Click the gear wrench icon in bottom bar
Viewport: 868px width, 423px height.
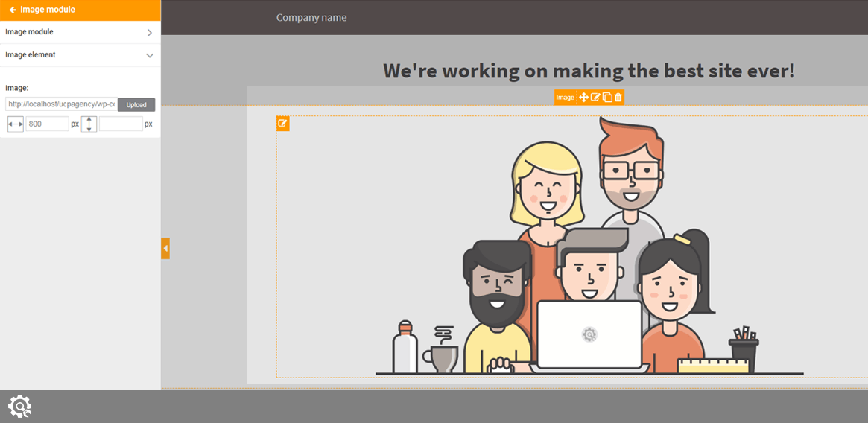19,407
